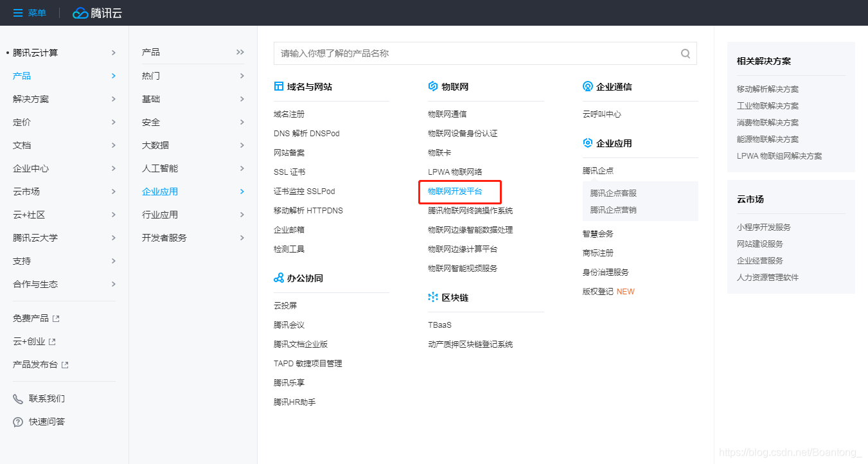Select 产品 in the left menu

pos(22,76)
